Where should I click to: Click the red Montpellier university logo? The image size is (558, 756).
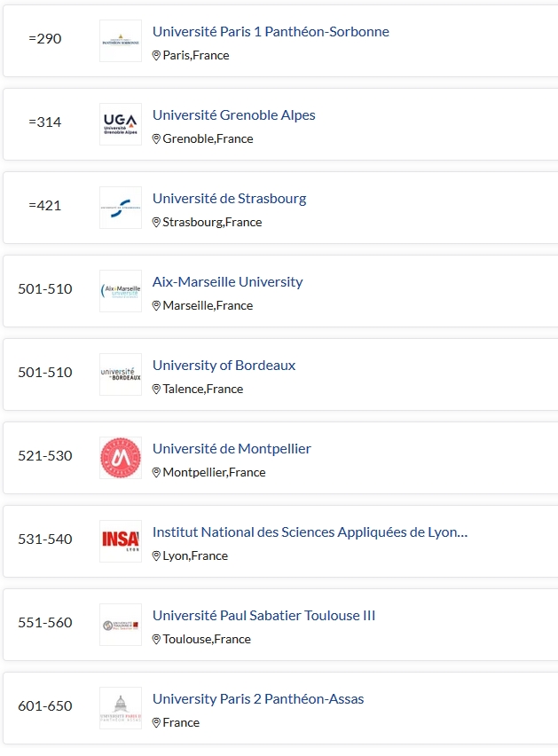[x=121, y=458]
